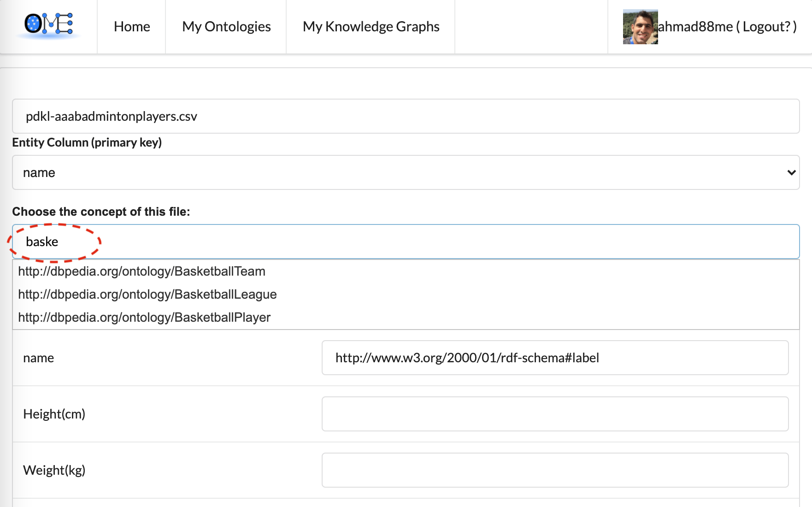The image size is (812, 507).
Task: Click the OME logo
Action: (48, 25)
